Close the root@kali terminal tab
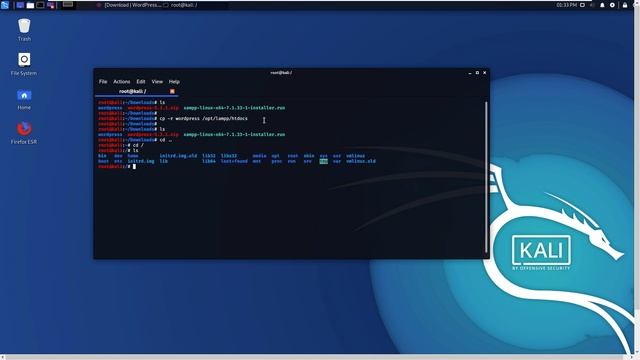640x360 pixels. (172, 91)
